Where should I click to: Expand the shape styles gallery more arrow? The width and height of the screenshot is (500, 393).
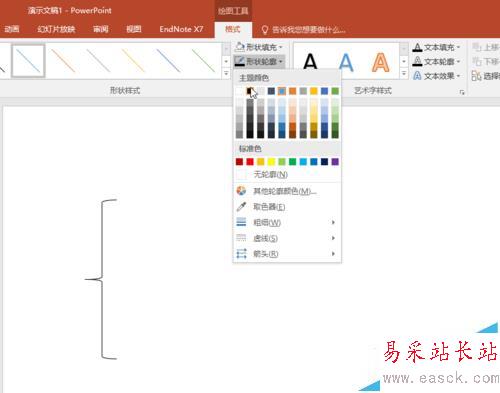(x=226, y=73)
